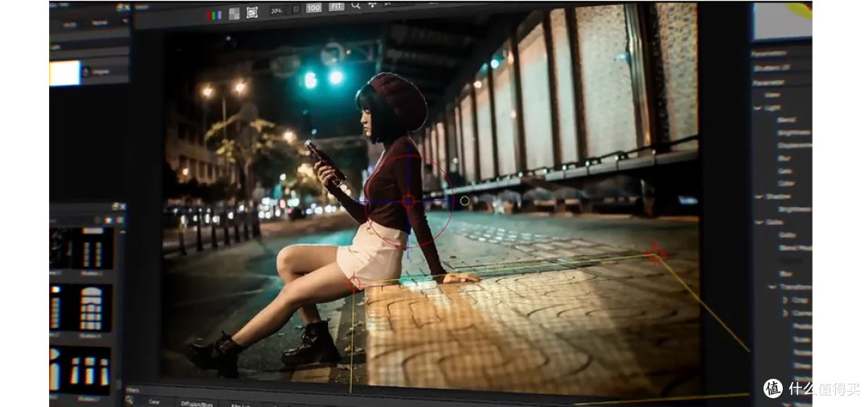Select the white layer thumbnail
This screenshot has width=868, height=407.
tap(64, 72)
